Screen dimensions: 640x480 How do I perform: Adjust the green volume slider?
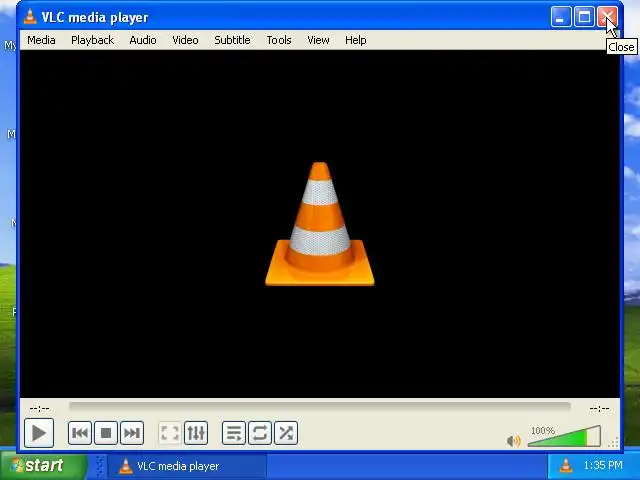(x=564, y=436)
